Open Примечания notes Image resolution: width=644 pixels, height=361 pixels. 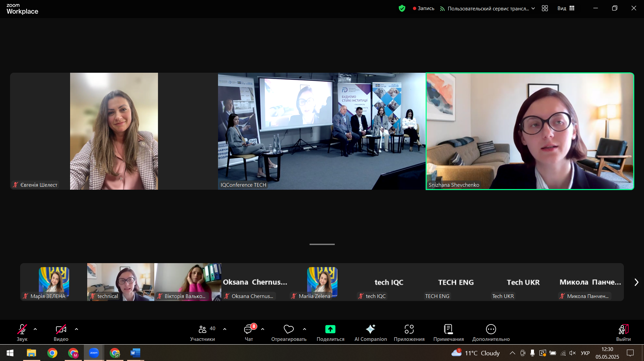(x=448, y=333)
